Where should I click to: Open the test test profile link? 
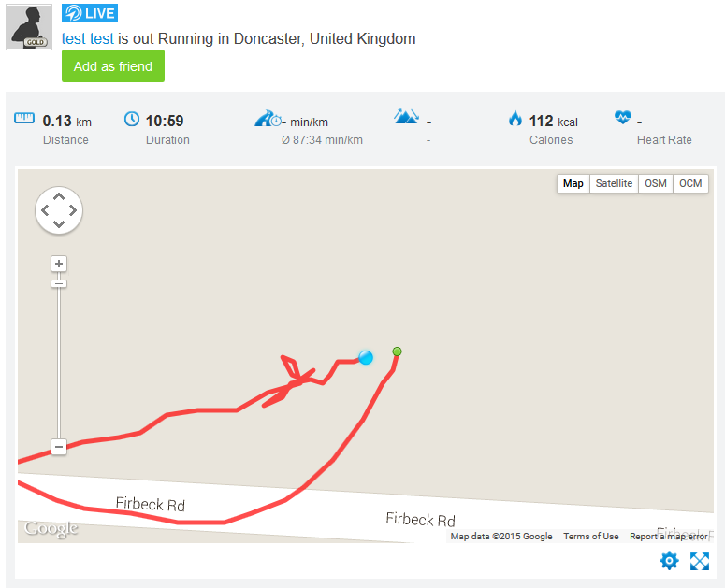pyautogui.click(x=87, y=39)
